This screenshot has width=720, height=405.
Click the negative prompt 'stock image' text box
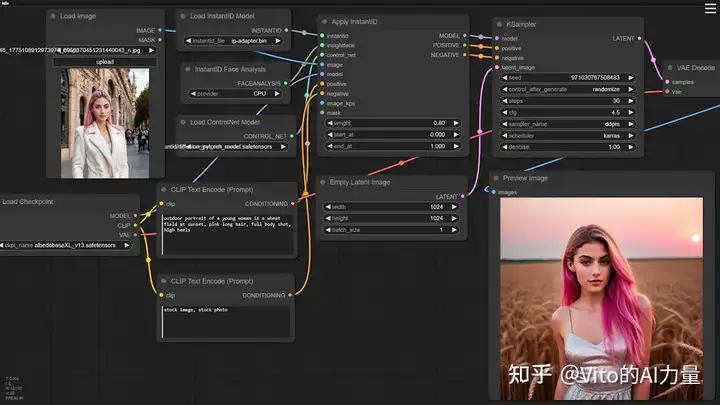[226, 322]
